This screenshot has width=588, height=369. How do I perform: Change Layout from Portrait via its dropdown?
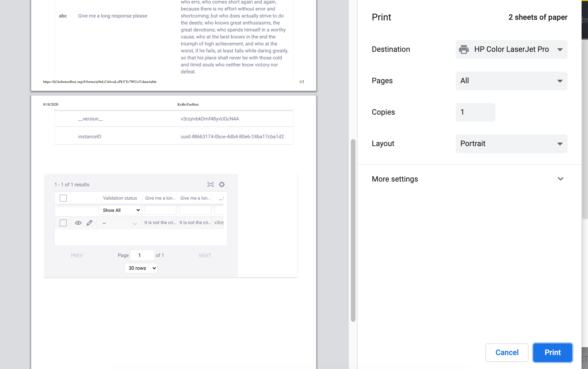pos(511,143)
